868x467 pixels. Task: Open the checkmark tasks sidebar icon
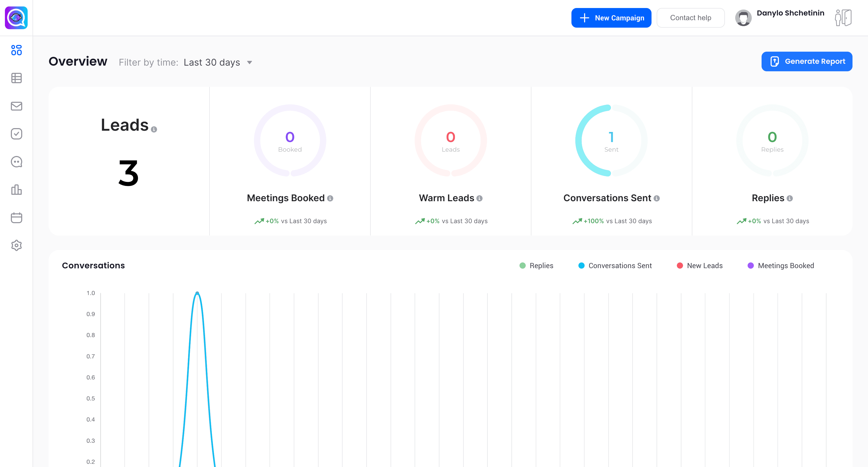[16, 134]
